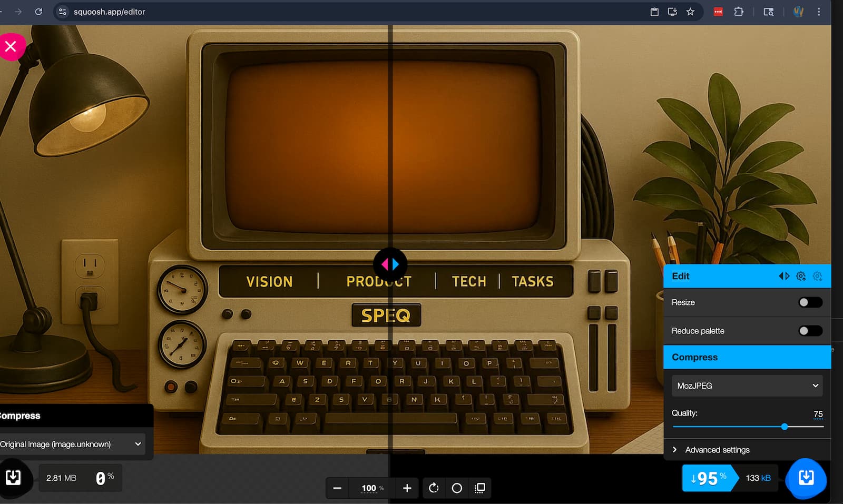Image resolution: width=843 pixels, height=504 pixels.
Task: Click the download icon for the original image
Action: 13,478
